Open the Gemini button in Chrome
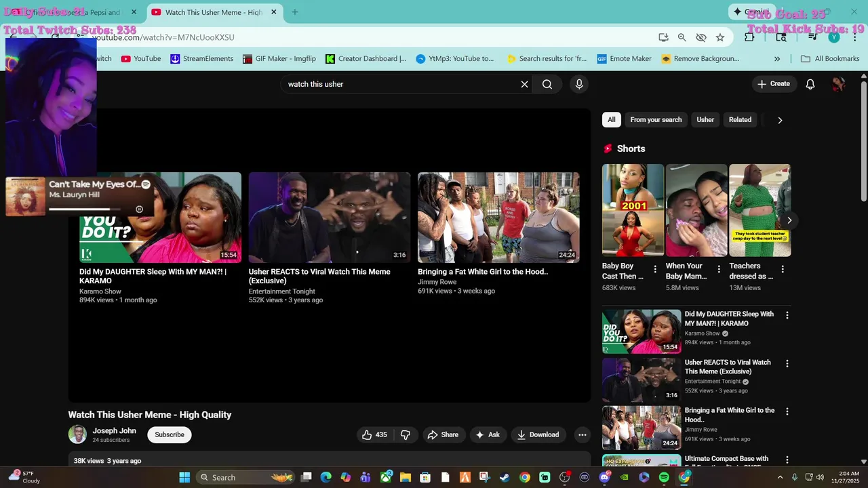 (x=752, y=12)
